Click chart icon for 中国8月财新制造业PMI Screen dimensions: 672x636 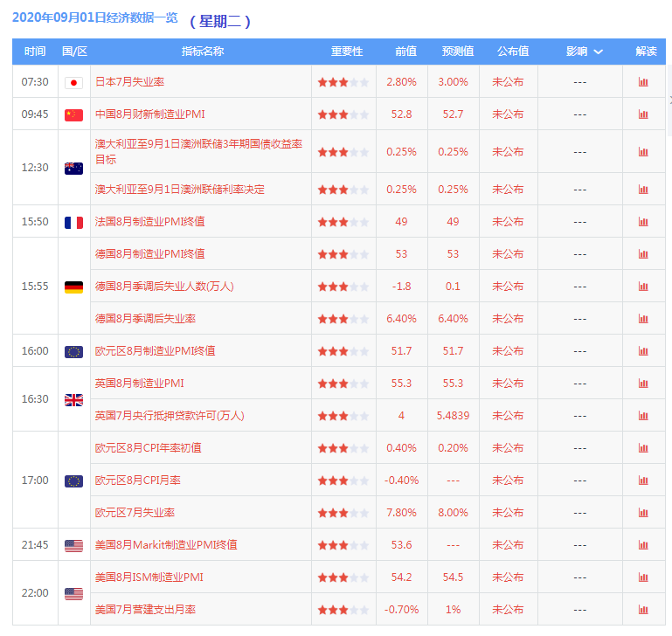pos(643,114)
